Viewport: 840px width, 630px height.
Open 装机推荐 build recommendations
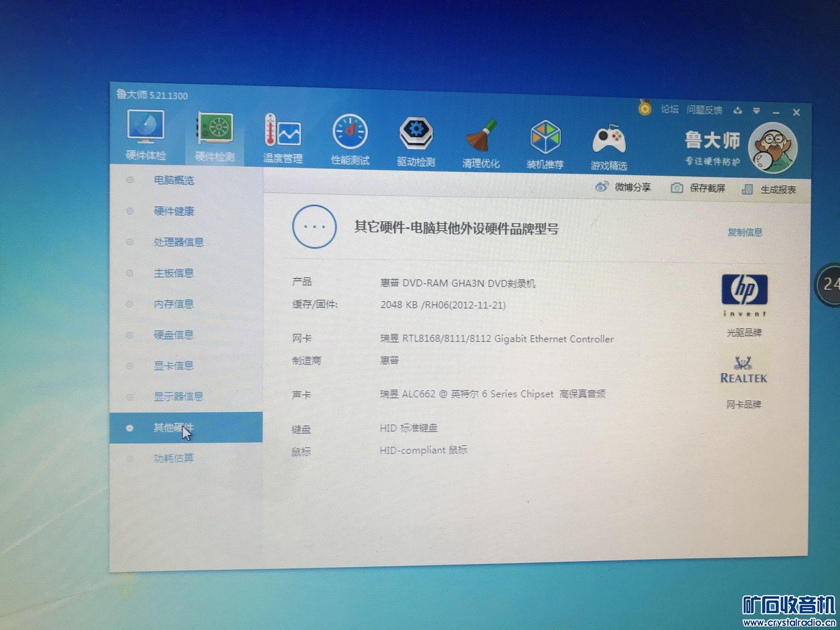click(545, 143)
